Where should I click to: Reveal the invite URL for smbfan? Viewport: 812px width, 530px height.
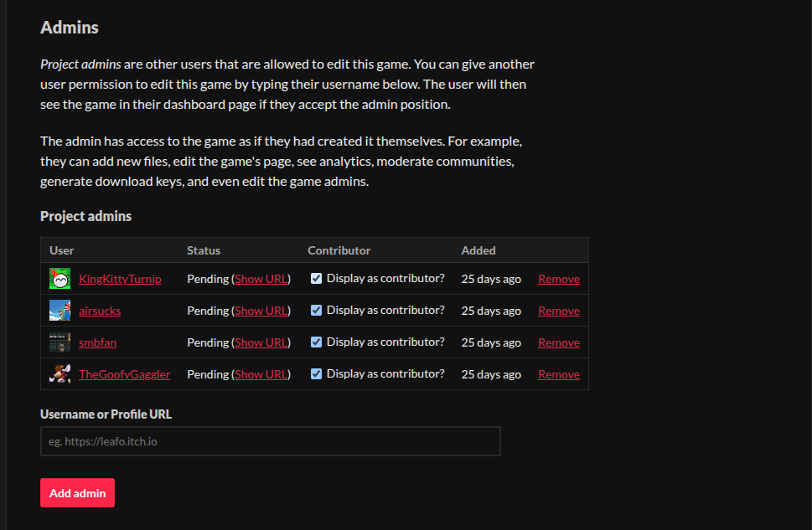[261, 342]
